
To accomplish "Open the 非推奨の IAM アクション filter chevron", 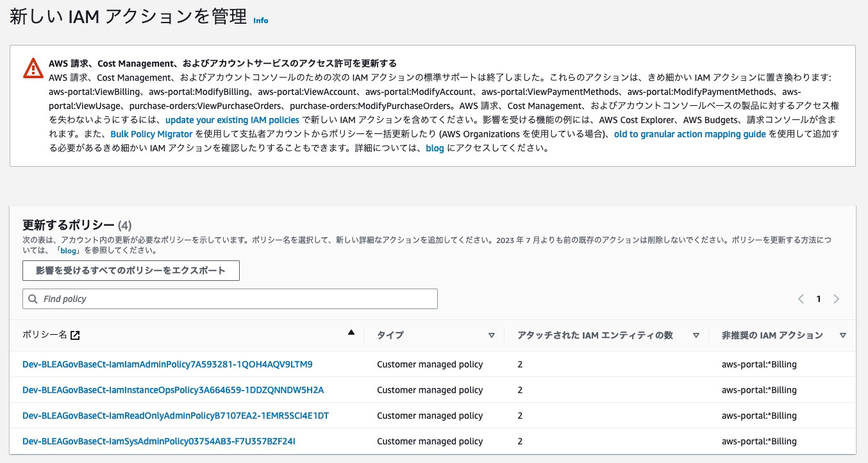I will point(843,335).
